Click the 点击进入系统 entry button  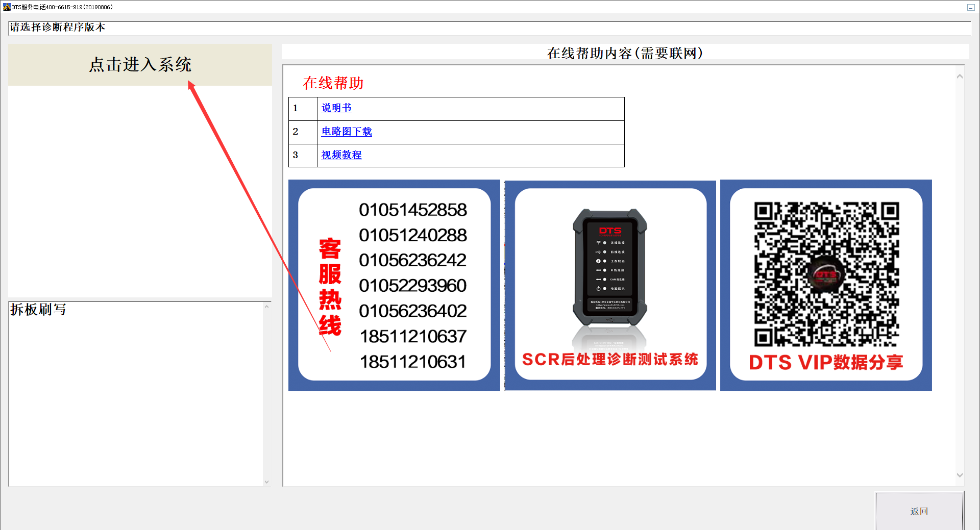140,65
